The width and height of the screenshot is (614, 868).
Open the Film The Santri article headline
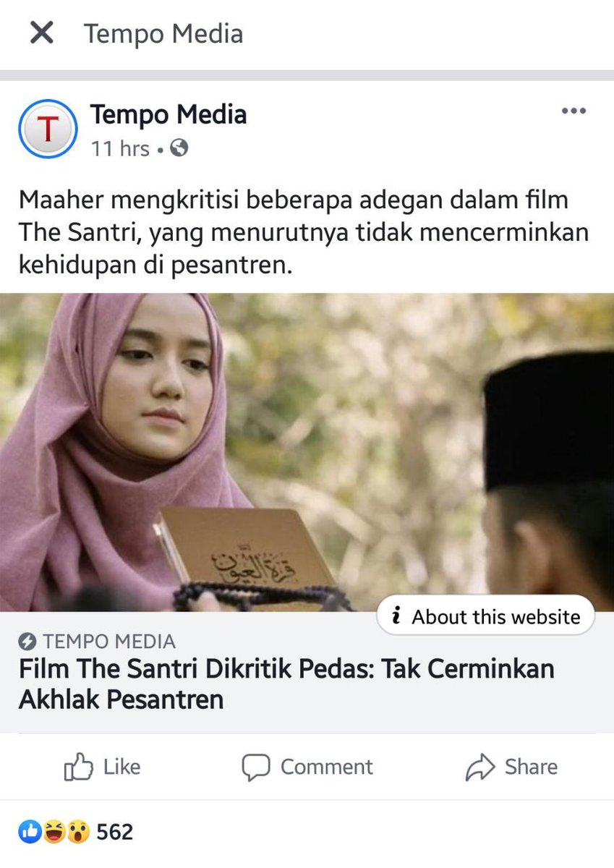tap(286, 684)
